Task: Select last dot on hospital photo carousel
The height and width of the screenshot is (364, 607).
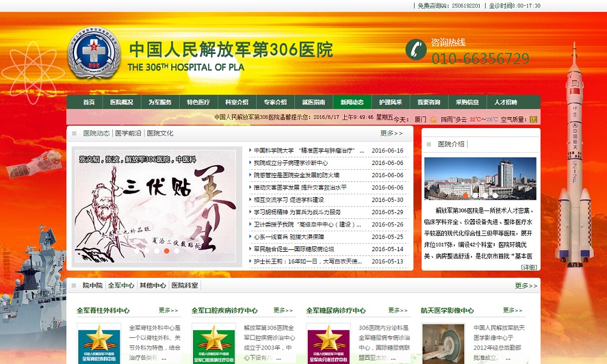Action: click(495, 195)
